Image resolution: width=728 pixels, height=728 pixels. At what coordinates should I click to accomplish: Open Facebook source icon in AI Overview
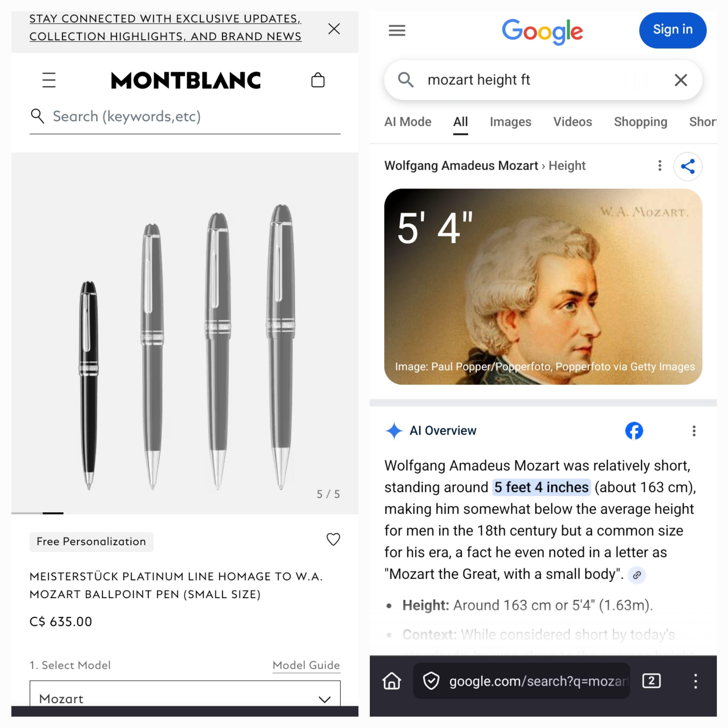(x=634, y=431)
